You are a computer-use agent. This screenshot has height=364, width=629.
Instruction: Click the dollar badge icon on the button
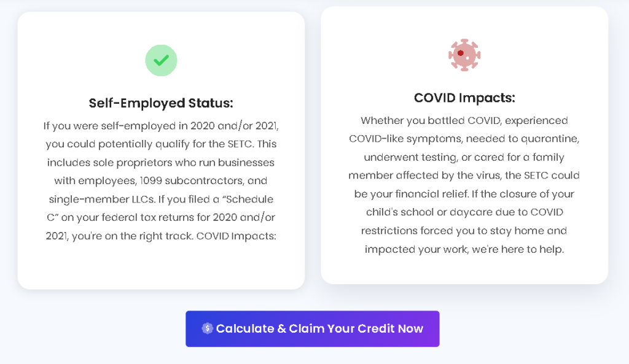[207, 328]
